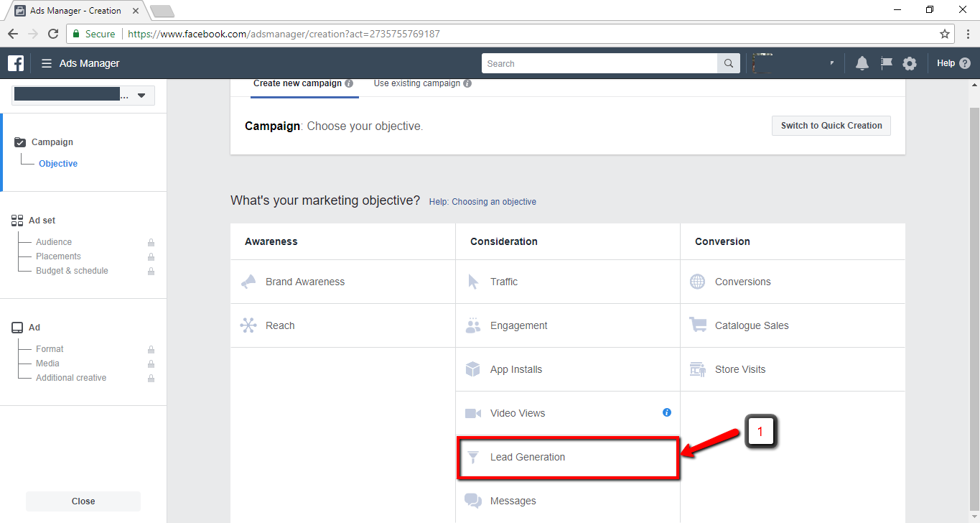
Task: Reload the page in browser
Action: click(x=53, y=34)
